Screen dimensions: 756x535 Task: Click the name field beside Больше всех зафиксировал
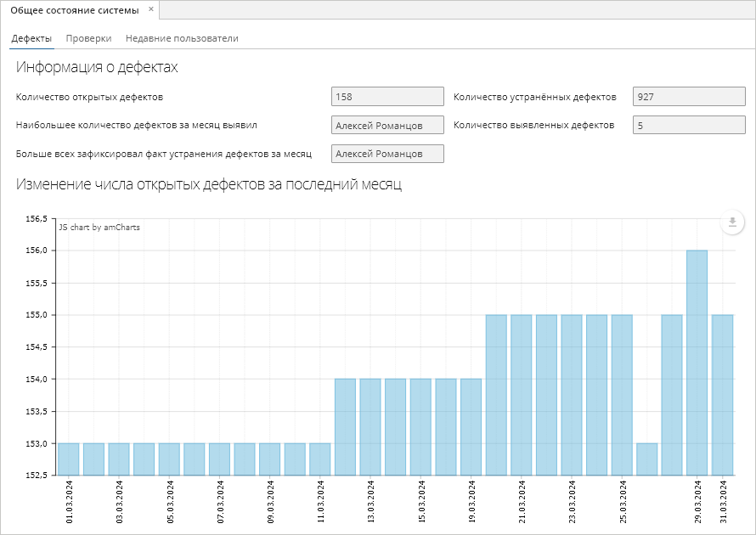[387, 154]
